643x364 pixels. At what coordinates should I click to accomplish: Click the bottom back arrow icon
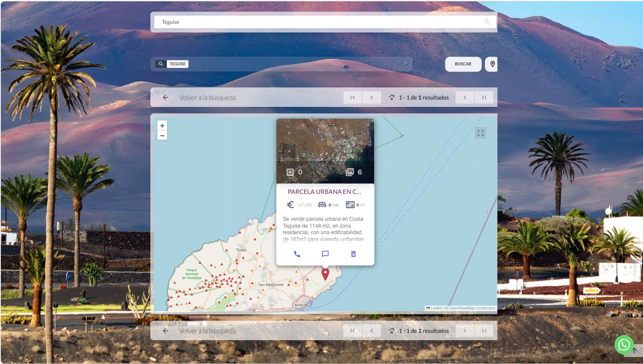pos(166,331)
